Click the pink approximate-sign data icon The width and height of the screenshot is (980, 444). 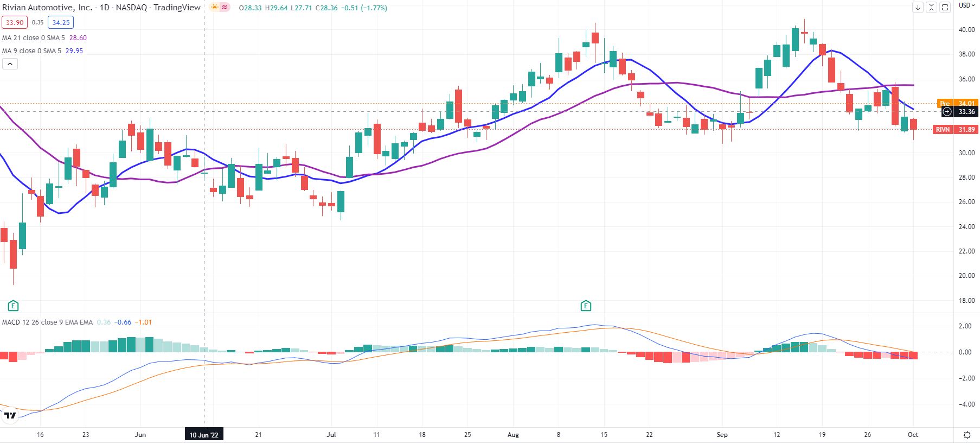pyautogui.click(x=225, y=8)
